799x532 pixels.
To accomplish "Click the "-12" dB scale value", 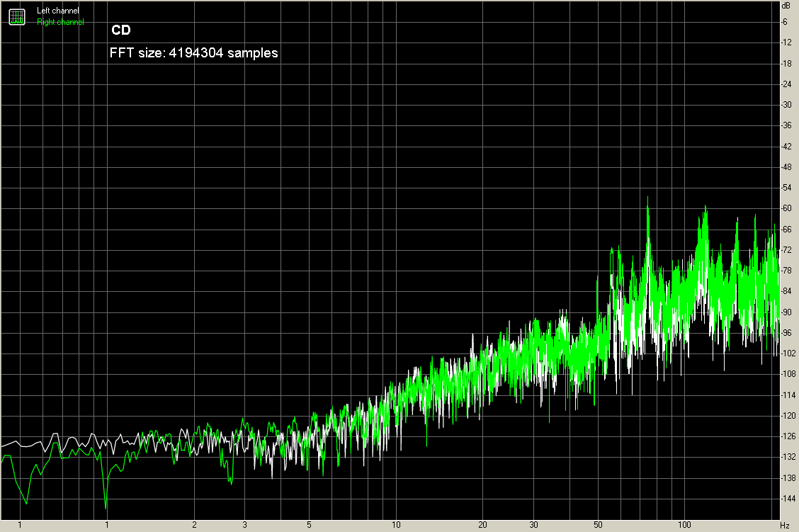I will pyautogui.click(x=786, y=43).
